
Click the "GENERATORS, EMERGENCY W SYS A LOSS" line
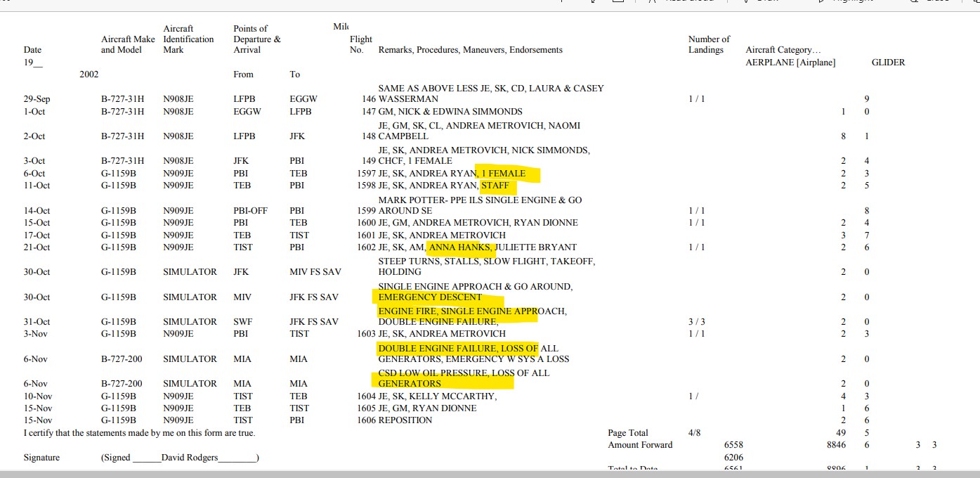[473, 359]
